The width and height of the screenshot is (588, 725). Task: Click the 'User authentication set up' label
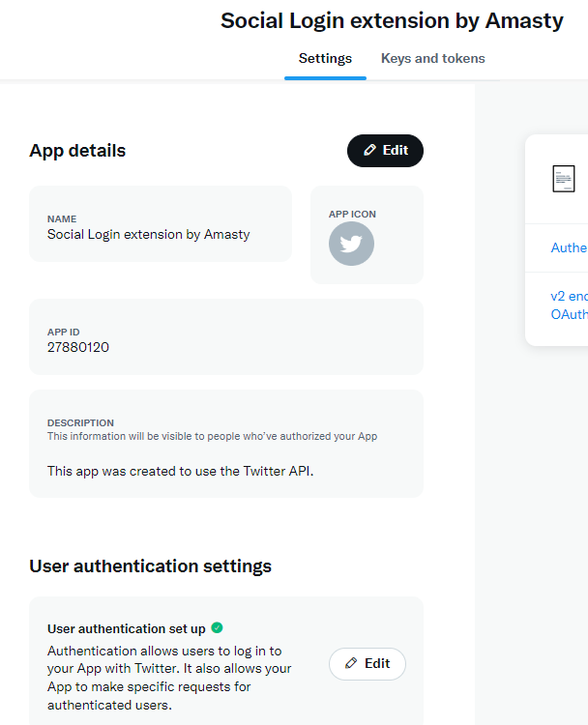coord(127,629)
